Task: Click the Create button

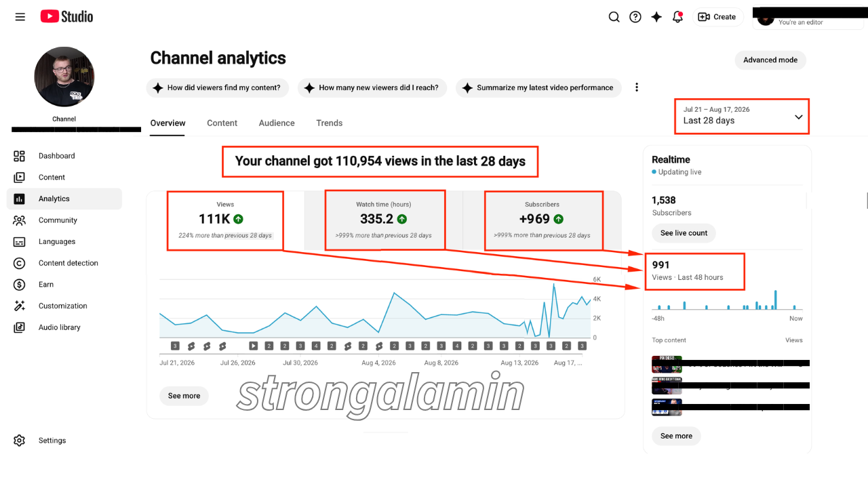Action: tap(717, 17)
